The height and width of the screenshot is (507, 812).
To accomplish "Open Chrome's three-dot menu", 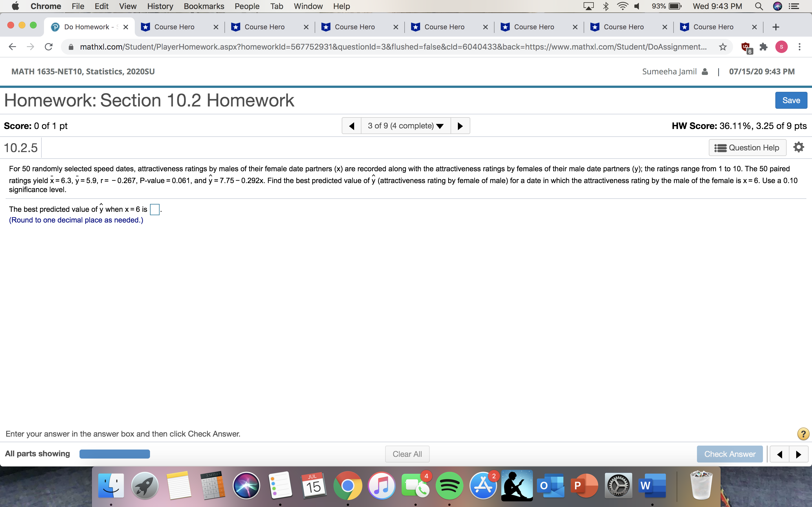I will (800, 46).
